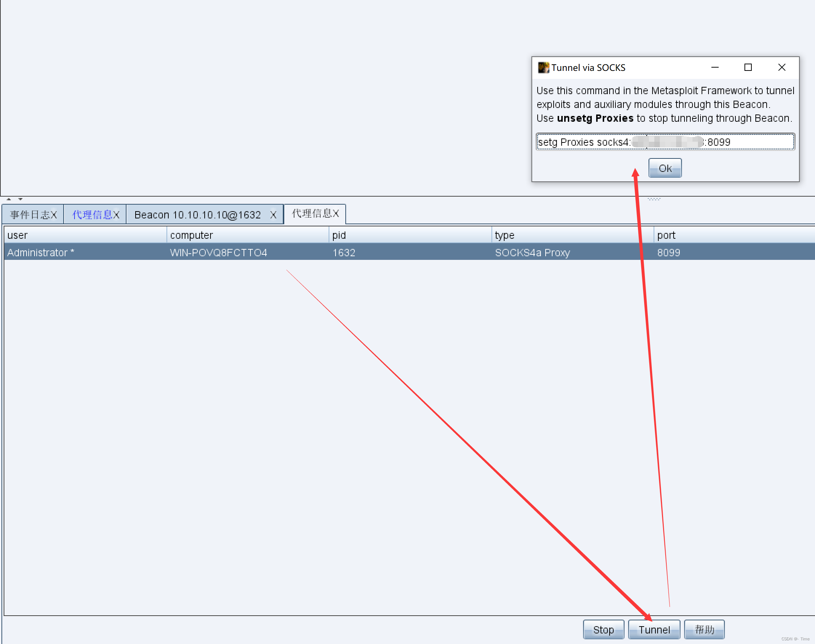This screenshot has height=644, width=815.
Task: Click the Stop button
Action: (x=603, y=630)
